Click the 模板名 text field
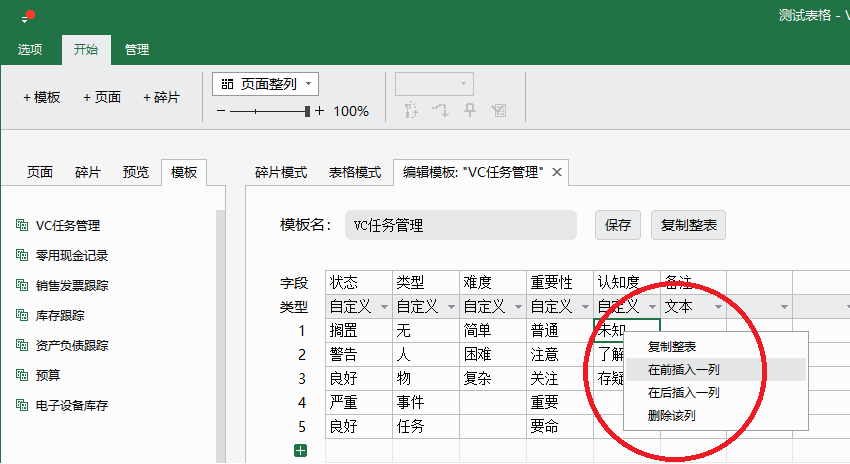The image size is (850, 464). (460, 225)
